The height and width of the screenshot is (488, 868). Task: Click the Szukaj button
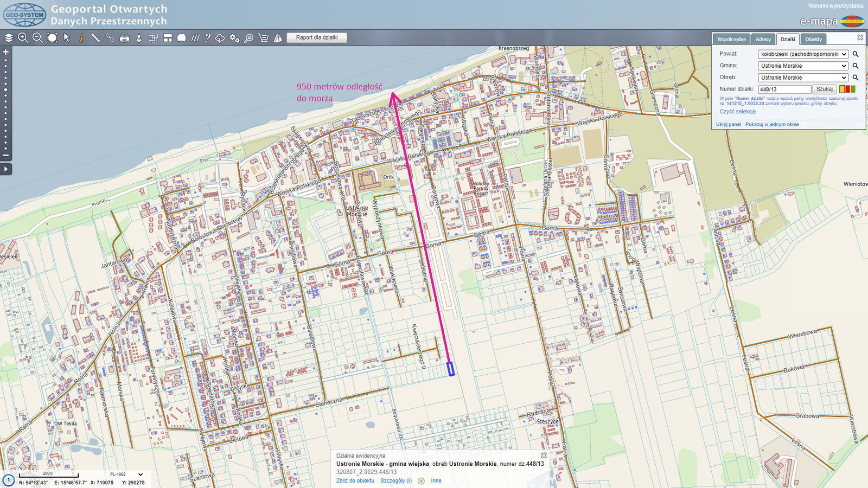coord(824,89)
